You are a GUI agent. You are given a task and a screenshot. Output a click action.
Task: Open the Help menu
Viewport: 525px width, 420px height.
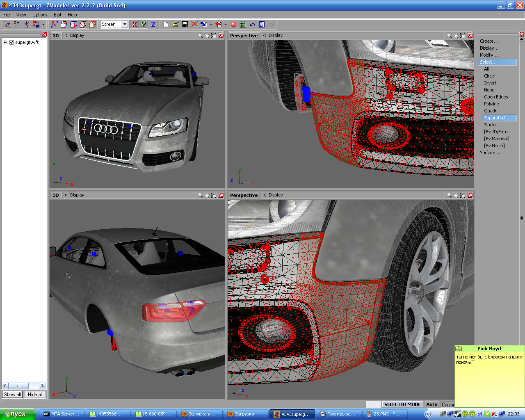coord(72,15)
